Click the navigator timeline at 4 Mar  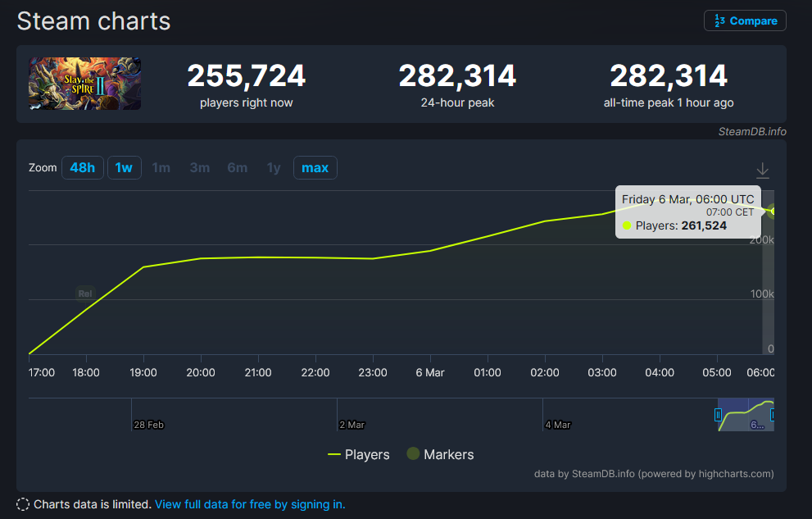558,425
